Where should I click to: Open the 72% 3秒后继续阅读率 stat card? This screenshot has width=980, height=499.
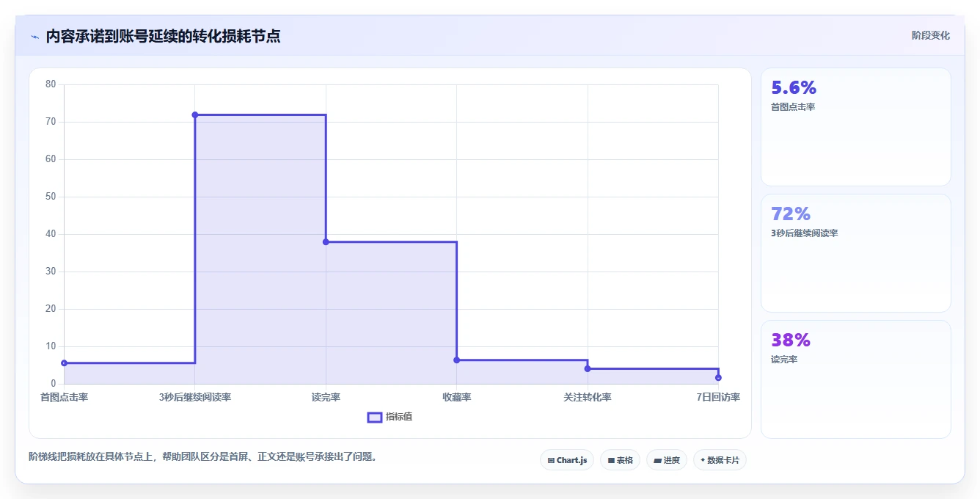tap(856, 253)
